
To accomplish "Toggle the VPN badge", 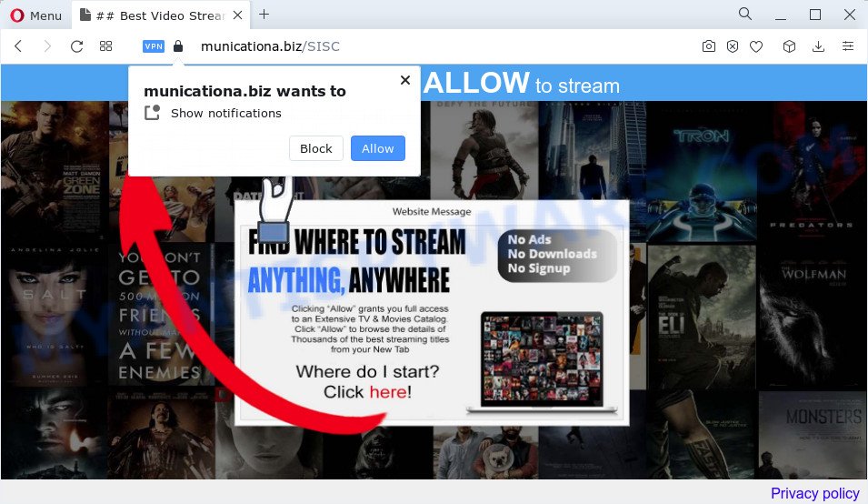I will click(154, 46).
